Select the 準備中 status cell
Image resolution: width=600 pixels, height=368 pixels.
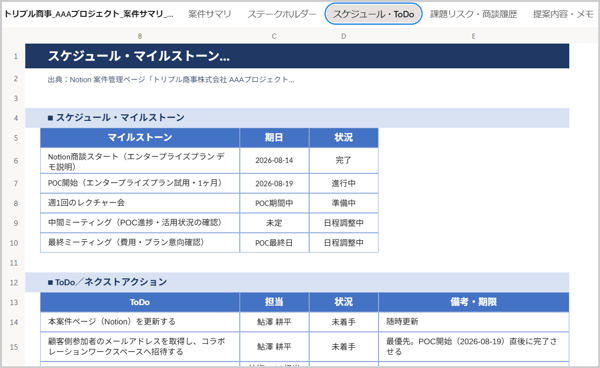coord(343,203)
